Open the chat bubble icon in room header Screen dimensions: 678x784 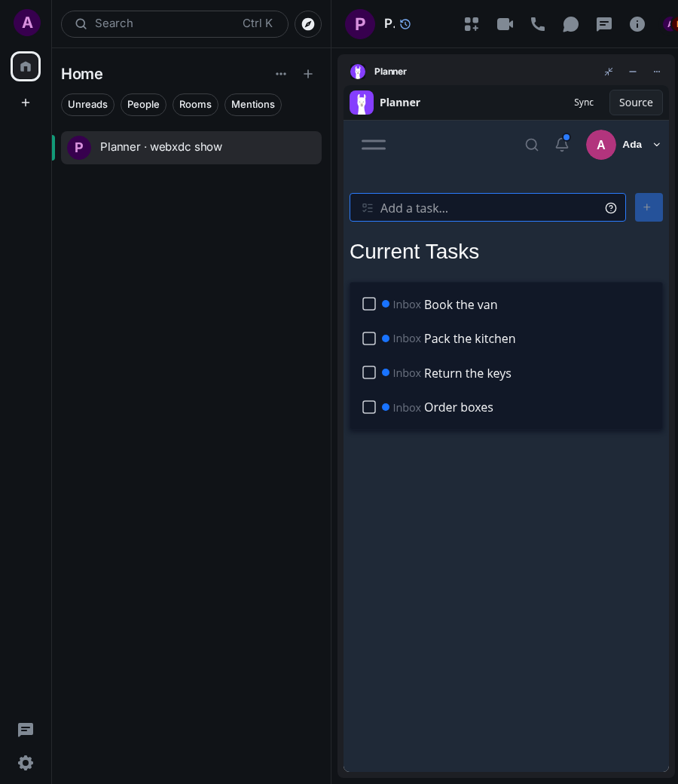[570, 24]
